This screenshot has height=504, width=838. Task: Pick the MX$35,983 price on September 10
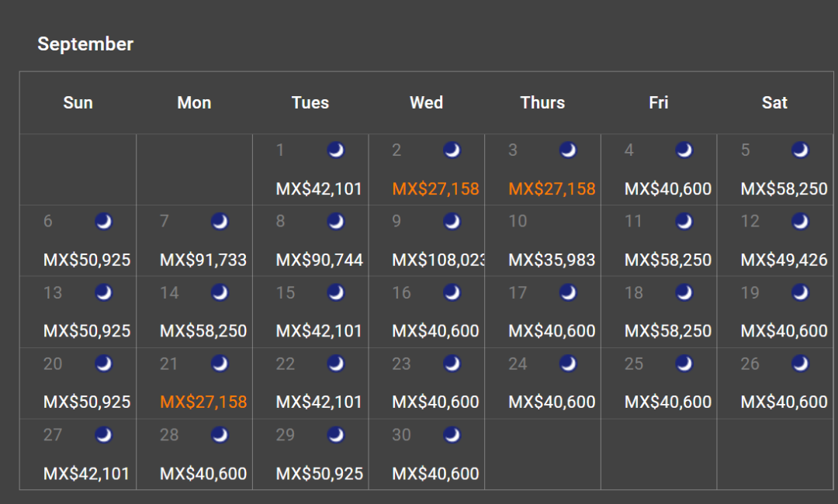tap(552, 260)
